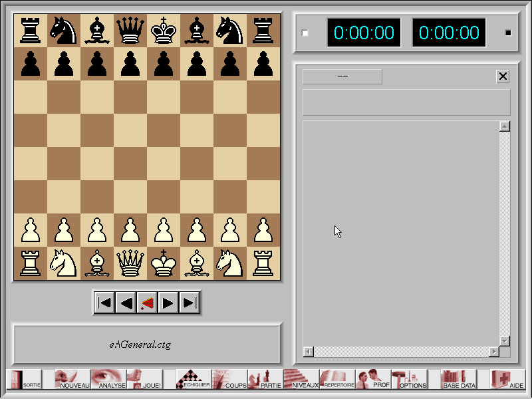Select the white queen on d1

[x=130, y=263]
